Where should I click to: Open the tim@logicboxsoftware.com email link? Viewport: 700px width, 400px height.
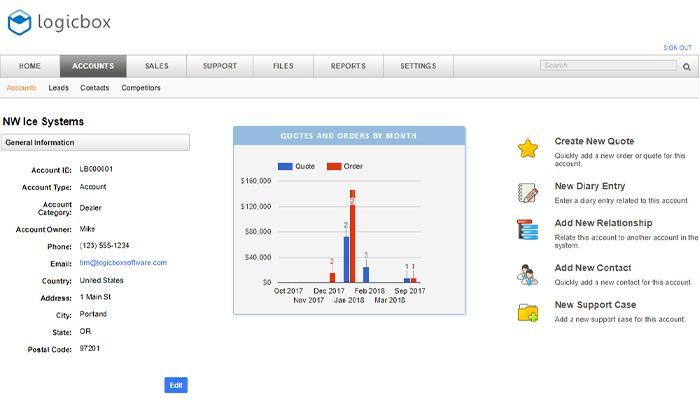[x=123, y=262]
